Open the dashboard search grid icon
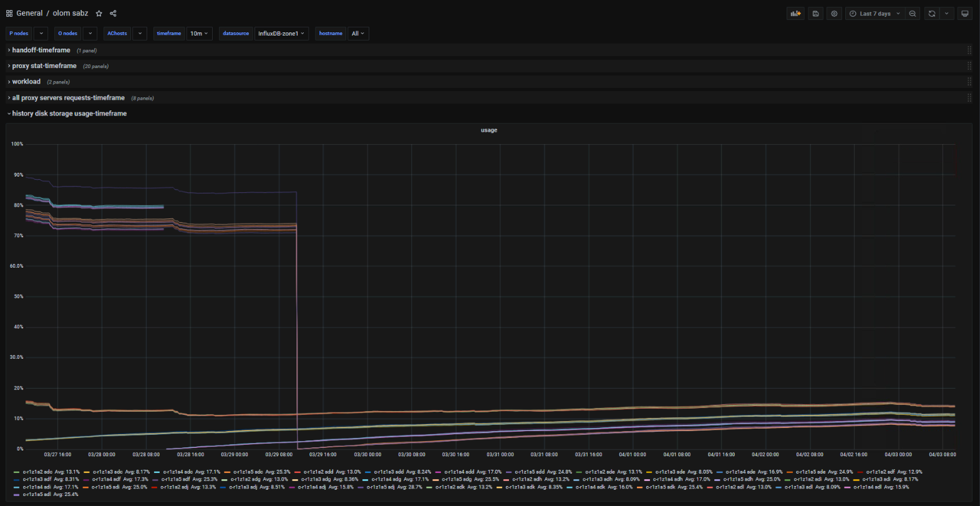The height and width of the screenshot is (506, 980). [x=9, y=14]
